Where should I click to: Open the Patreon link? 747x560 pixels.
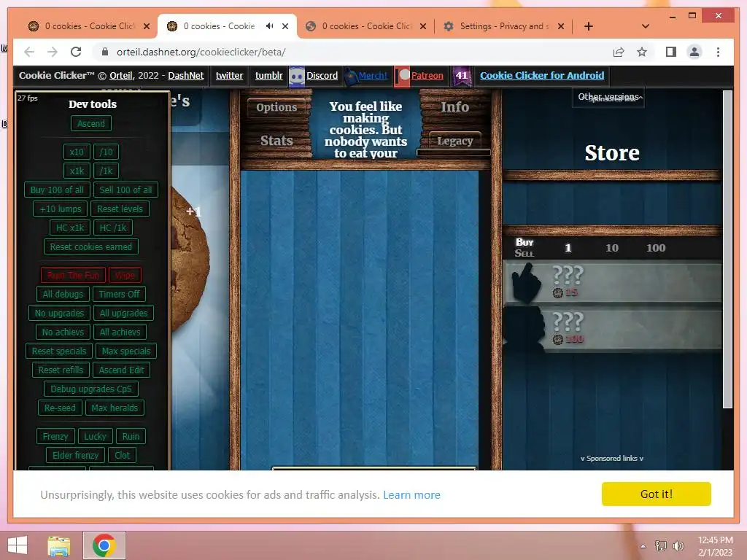427,75
